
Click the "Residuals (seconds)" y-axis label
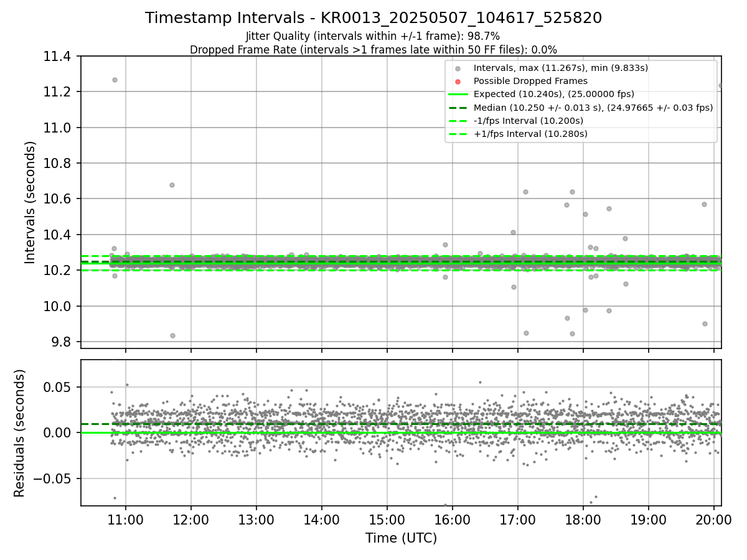tap(20, 433)
